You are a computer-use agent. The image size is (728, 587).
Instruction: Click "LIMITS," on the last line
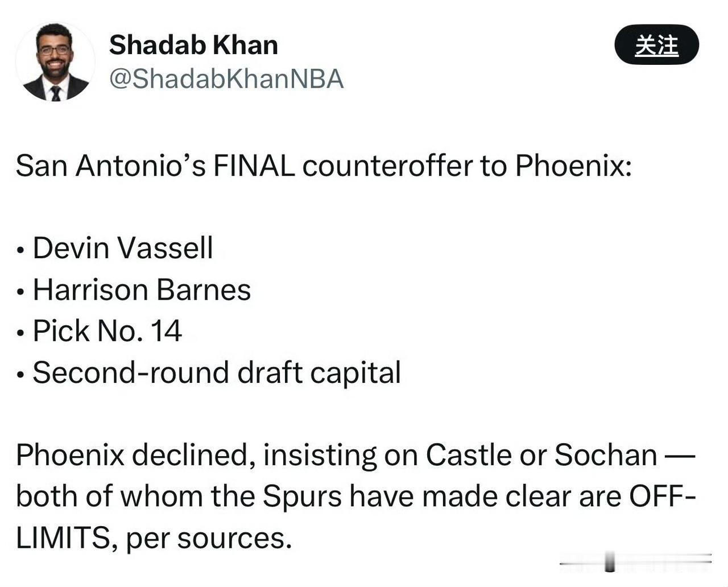pyautogui.click(x=67, y=538)
